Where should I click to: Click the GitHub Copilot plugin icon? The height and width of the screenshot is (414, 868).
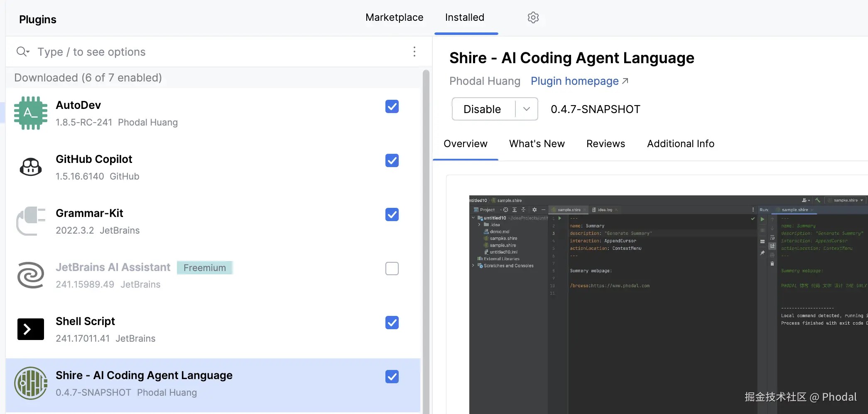[x=31, y=167]
